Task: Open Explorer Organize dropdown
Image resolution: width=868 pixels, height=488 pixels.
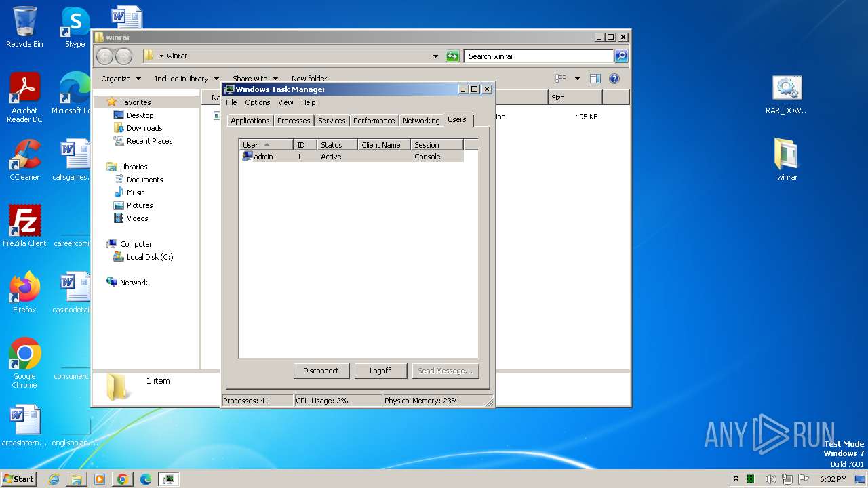Action: pos(121,79)
